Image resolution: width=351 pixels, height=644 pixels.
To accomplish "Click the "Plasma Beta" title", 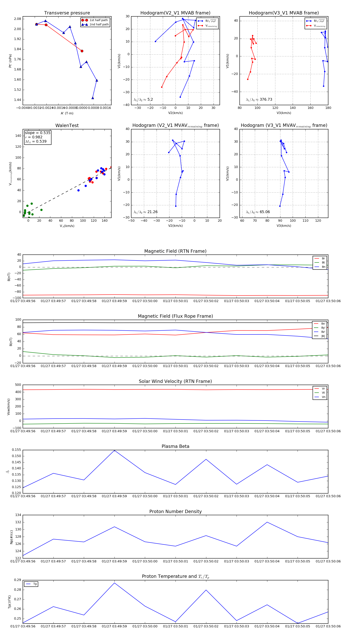I will tap(175, 446).
